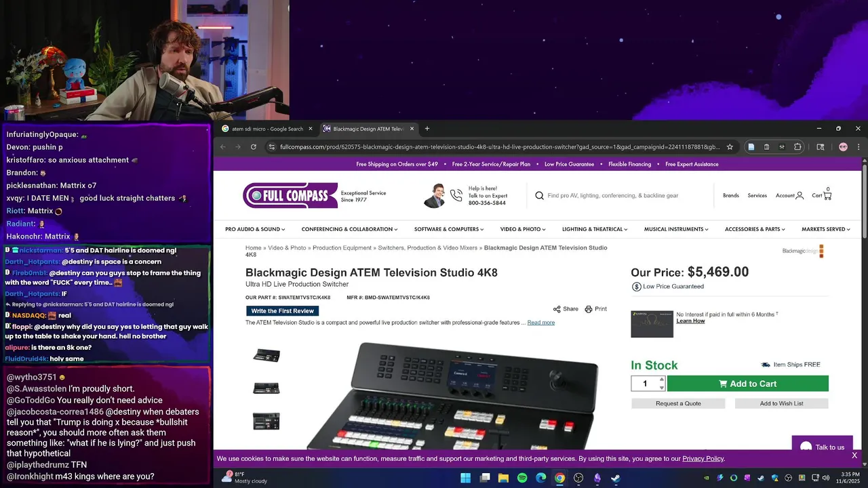
Task: Open File Explorer from the taskbar
Action: (503, 478)
